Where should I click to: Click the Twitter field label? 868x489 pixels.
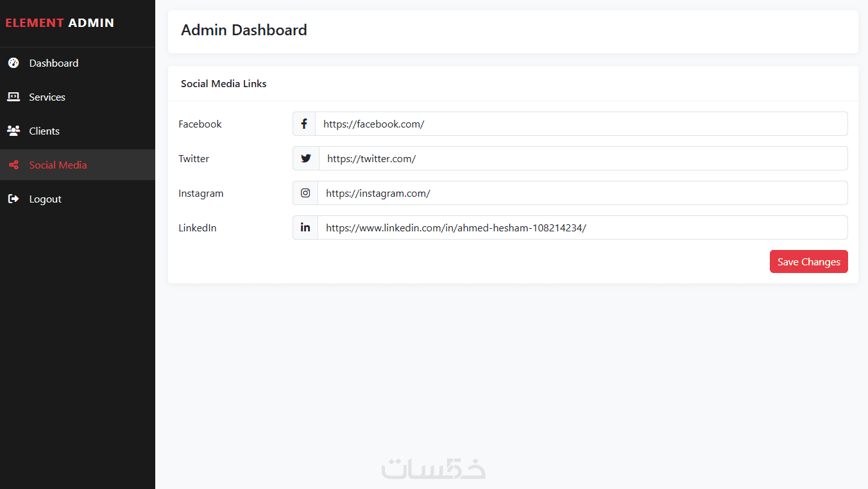click(x=194, y=158)
